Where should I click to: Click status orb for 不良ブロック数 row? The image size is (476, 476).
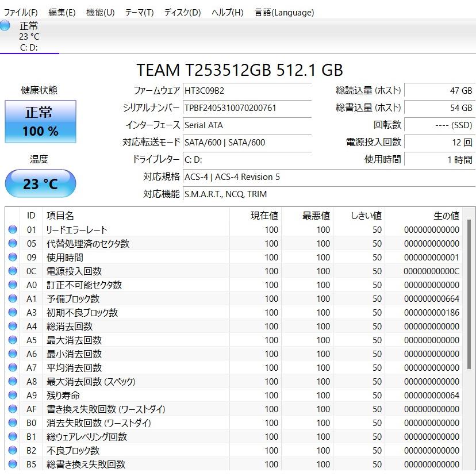(x=13, y=451)
